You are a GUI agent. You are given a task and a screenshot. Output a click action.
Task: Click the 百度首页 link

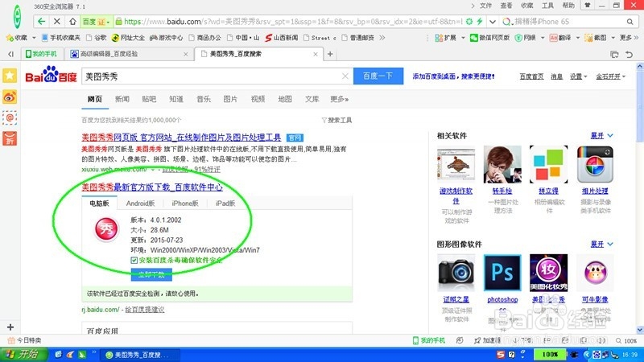531,76
